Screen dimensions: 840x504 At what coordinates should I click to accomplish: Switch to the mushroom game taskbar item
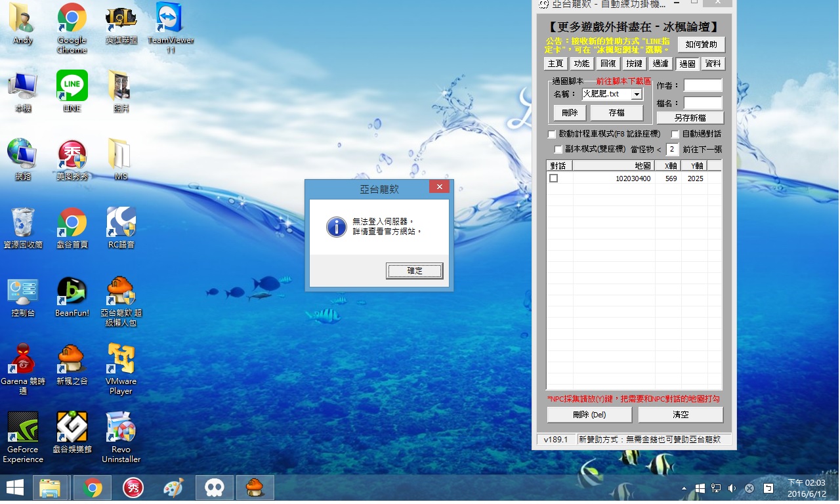[255, 488]
